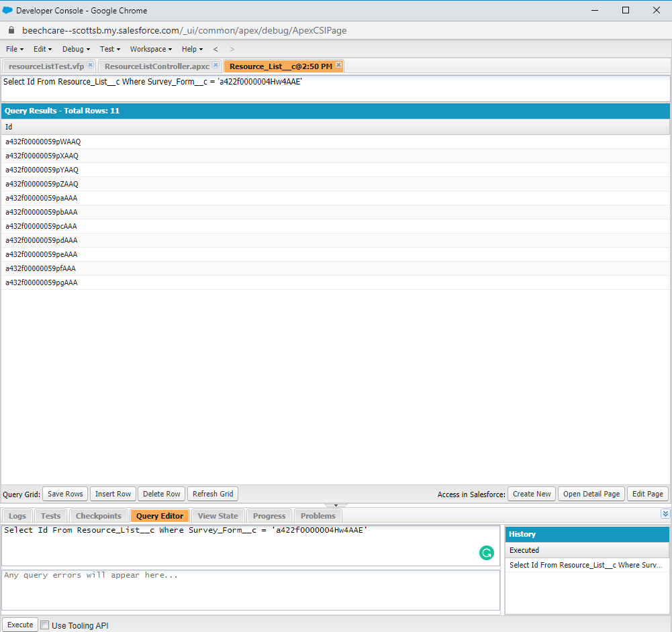Enable the Use Tooling API checkbox

pyautogui.click(x=45, y=625)
